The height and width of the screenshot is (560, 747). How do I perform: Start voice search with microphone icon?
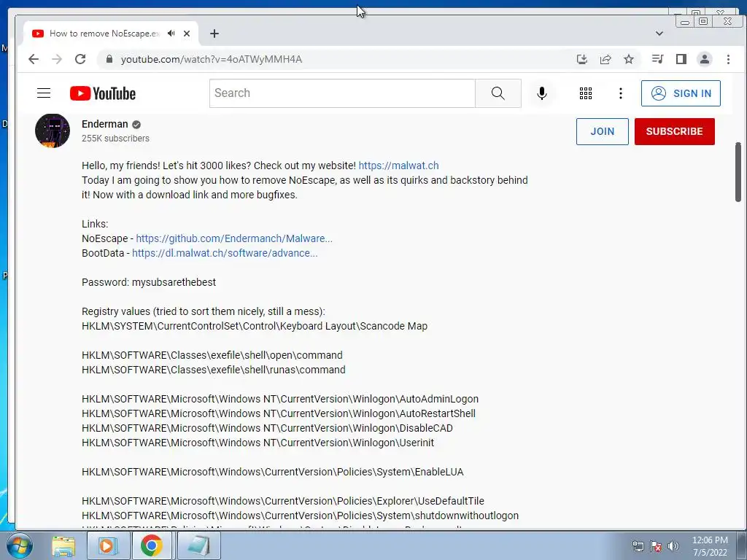(x=542, y=93)
